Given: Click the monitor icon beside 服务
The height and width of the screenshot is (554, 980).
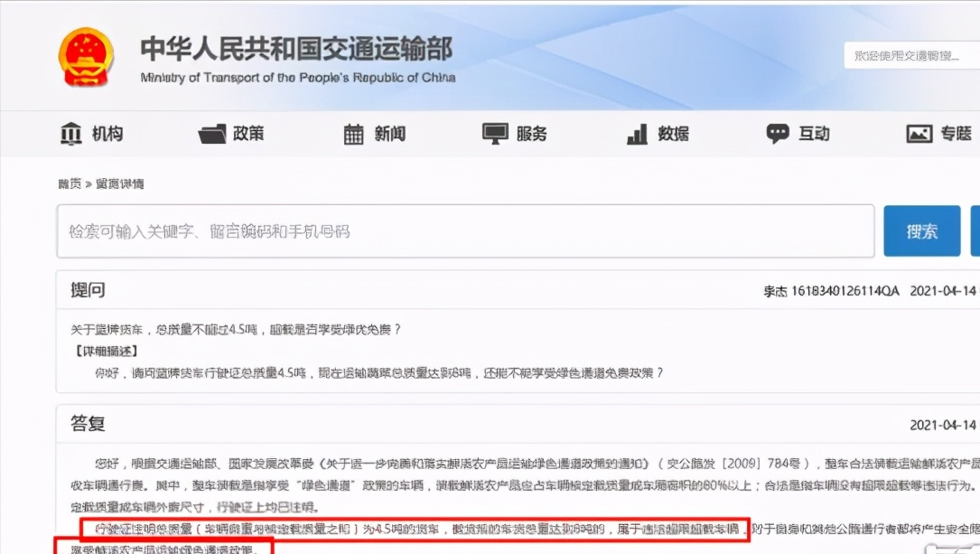Looking at the screenshot, I should (x=495, y=133).
